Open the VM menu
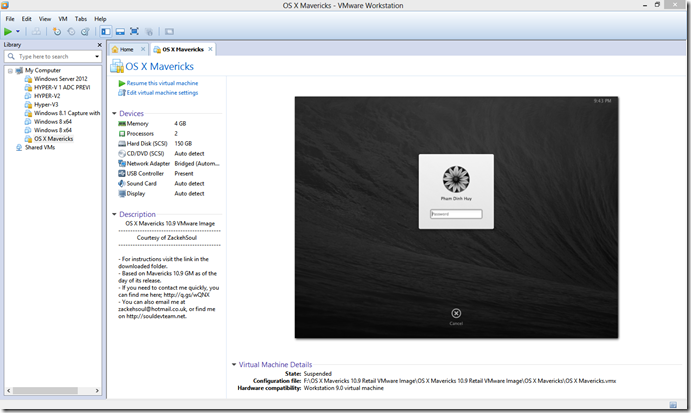The height and width of the screenshot is (413, 691). click(63, 19)
